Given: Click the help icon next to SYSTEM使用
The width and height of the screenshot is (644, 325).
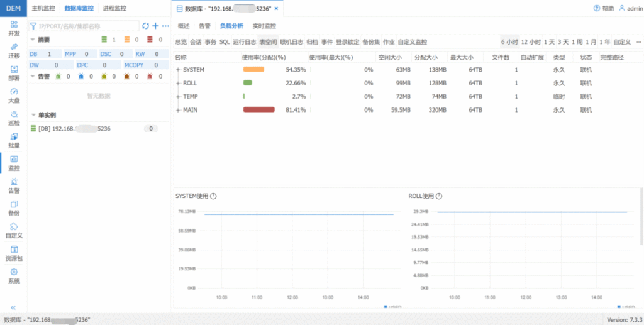Looking at the screenshot, I should point(213,196).
